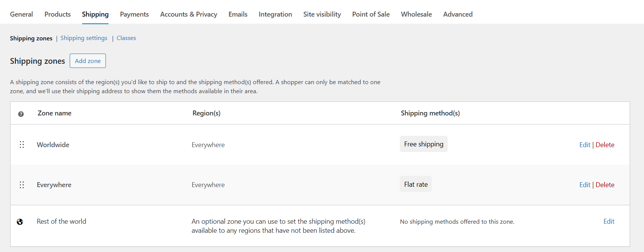Click the Add zone button
Viewport: 644px width, 252px height.
click(87, 61)
